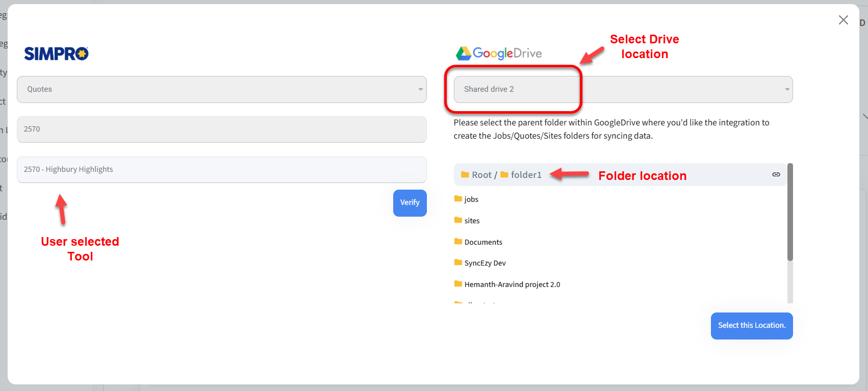
Task: Click the Shared drive dropdown arrow
Action: click(787, 89)
